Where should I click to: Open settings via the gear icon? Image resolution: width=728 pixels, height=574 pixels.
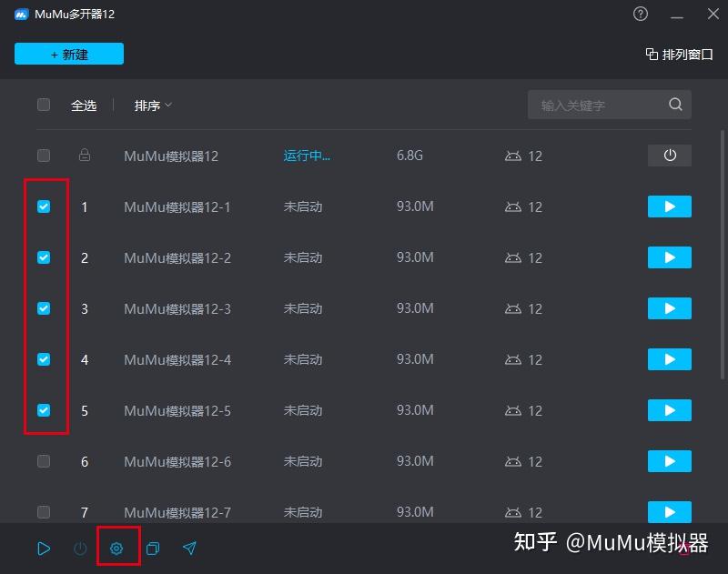117,548
